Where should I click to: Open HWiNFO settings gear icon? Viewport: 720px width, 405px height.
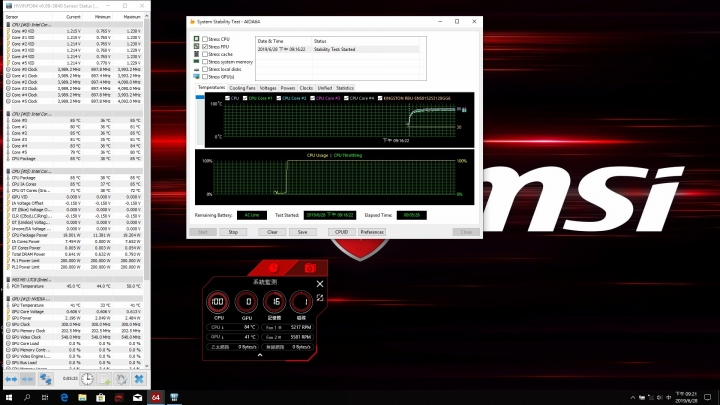pos(122,379)
